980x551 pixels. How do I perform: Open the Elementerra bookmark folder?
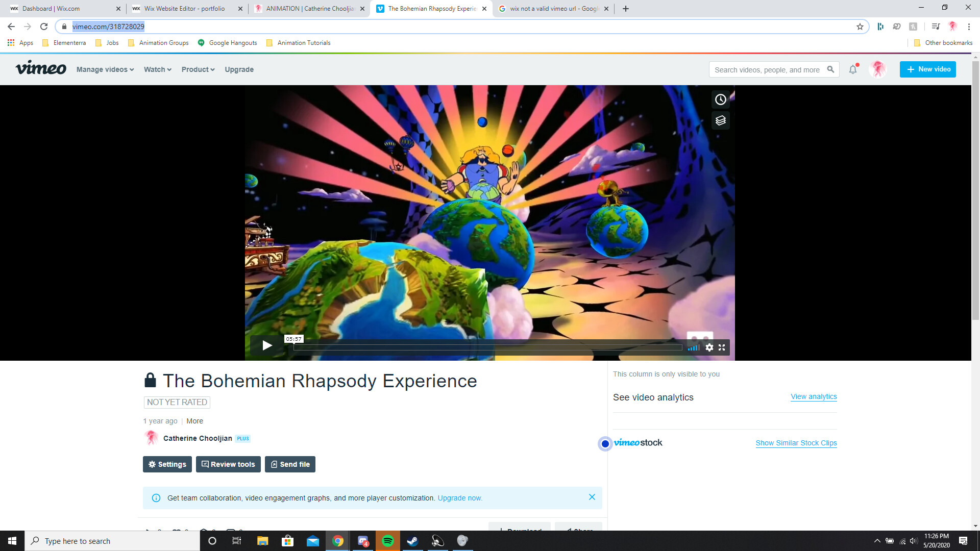(x=64, y=43)
